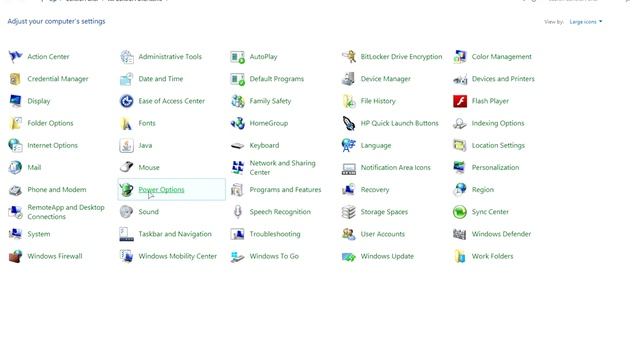Open Action Center flag icon

coord(16,56)
